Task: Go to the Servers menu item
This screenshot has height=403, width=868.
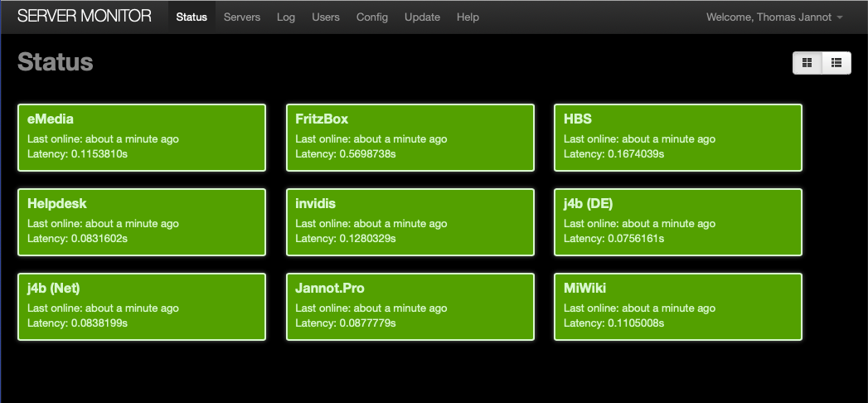Action: pos(241,17)
